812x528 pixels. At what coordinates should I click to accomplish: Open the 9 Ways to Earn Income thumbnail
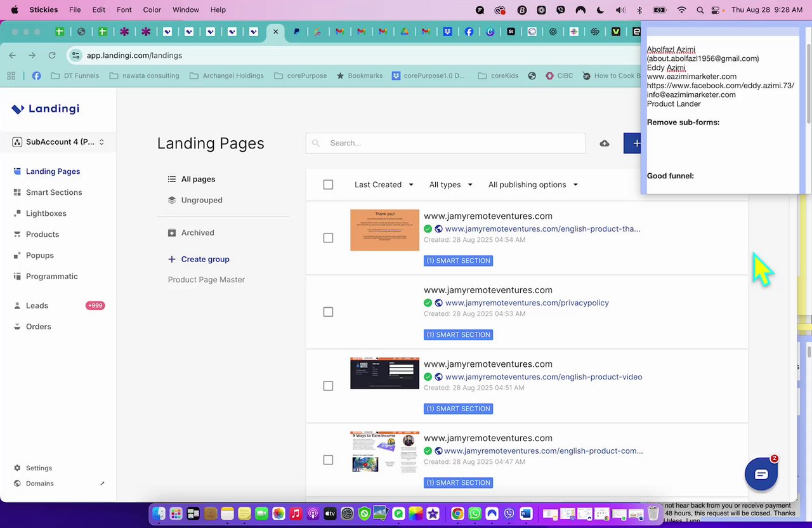(384, 452)
